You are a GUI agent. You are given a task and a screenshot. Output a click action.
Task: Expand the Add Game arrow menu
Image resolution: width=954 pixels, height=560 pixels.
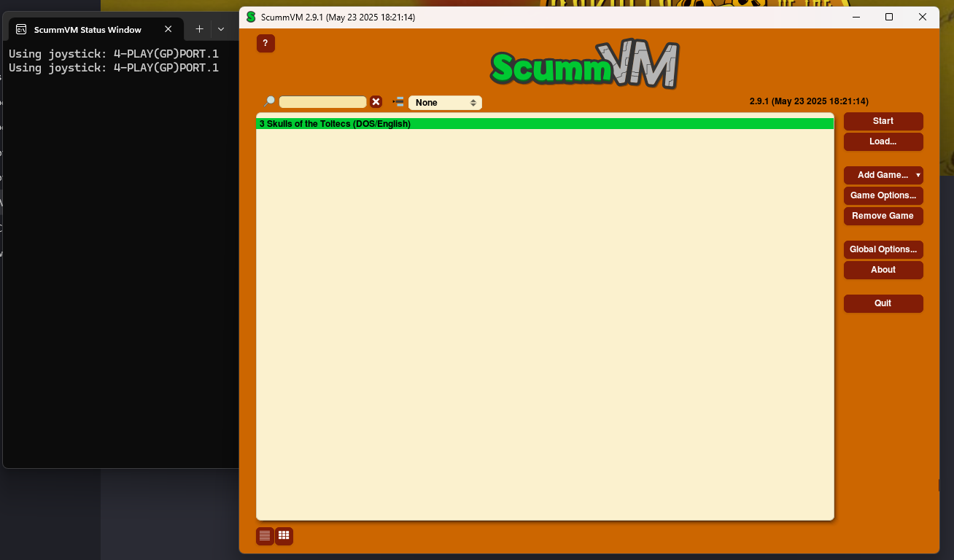point(918,175)
